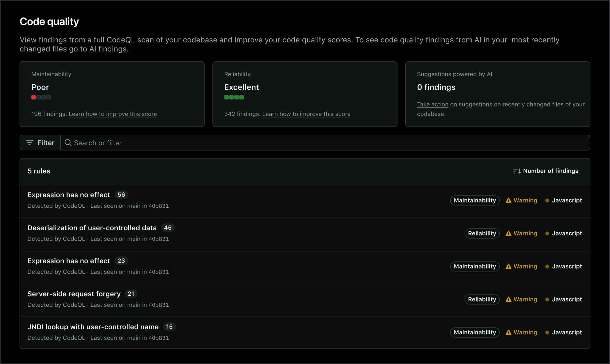Click Maintainability tag on JNDI lookup row
Screen dimensions: 610x364
[x=475, y=333]
